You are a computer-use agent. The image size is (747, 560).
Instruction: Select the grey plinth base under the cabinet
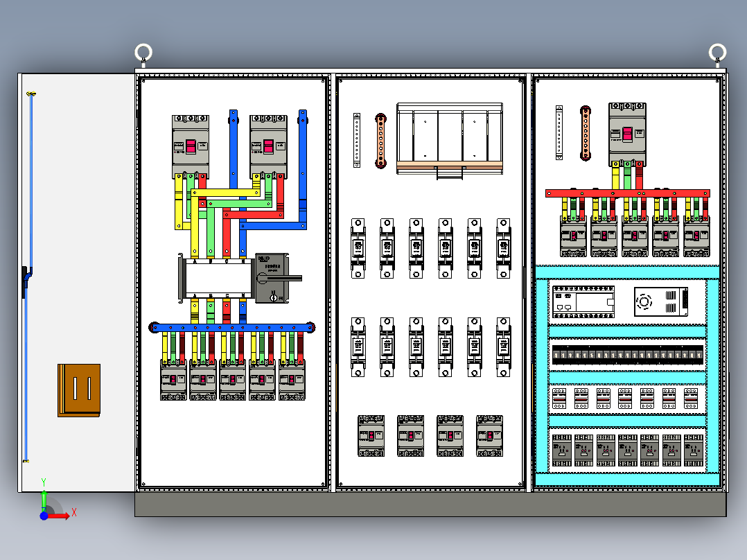pyautogui.click(x=431, y=505)
